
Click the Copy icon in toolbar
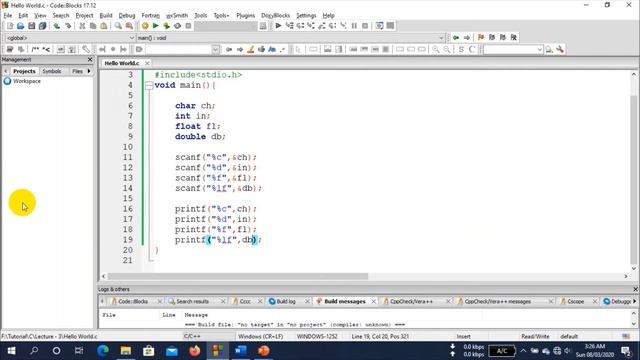(x=93, y=26)
